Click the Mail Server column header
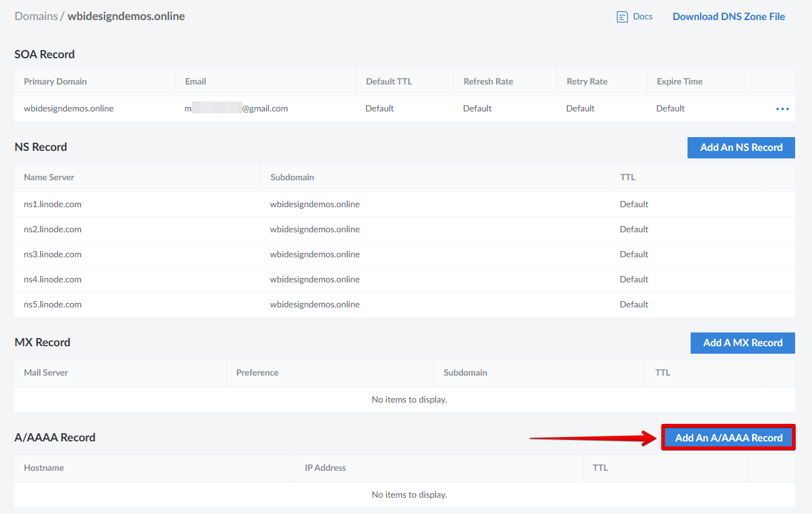 point(46,373)
